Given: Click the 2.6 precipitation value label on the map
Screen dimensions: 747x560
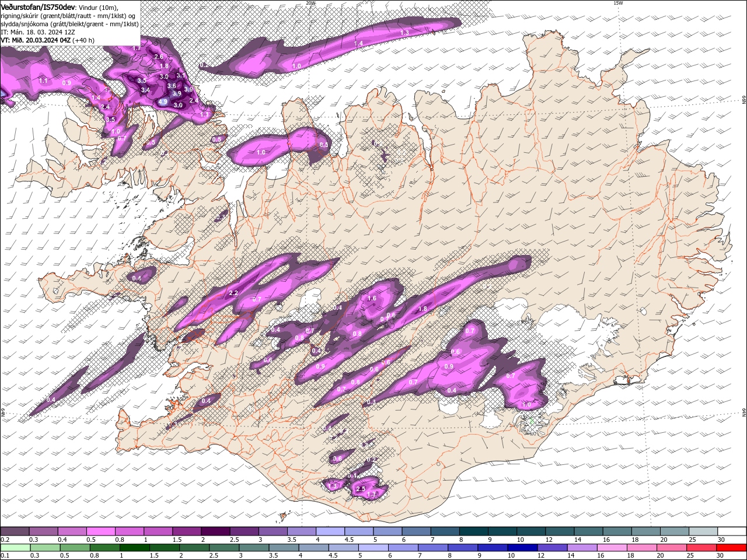Looking at the screenshot, I should coord(159,57).
